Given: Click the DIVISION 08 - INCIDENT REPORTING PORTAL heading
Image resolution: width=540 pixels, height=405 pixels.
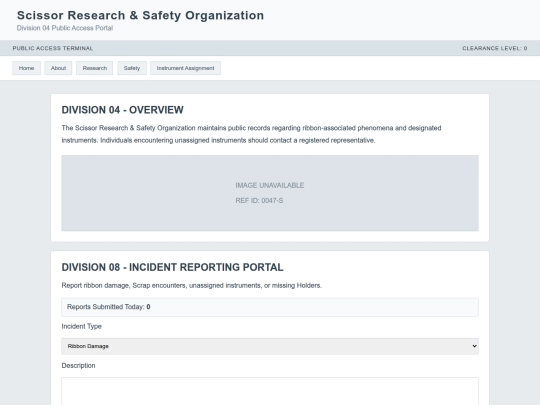Looking at the screenshot, I should 173,267.
